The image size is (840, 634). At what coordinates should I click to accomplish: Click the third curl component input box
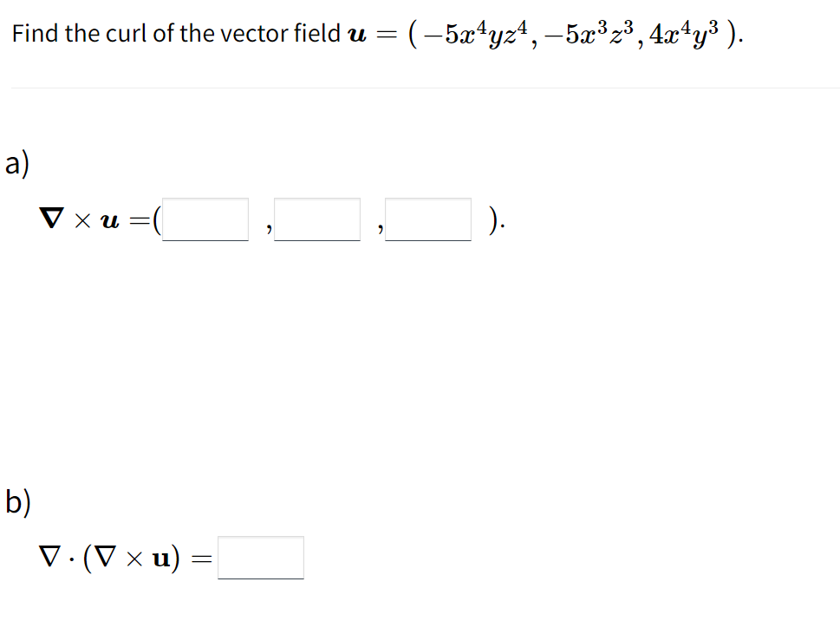[428, 219]
